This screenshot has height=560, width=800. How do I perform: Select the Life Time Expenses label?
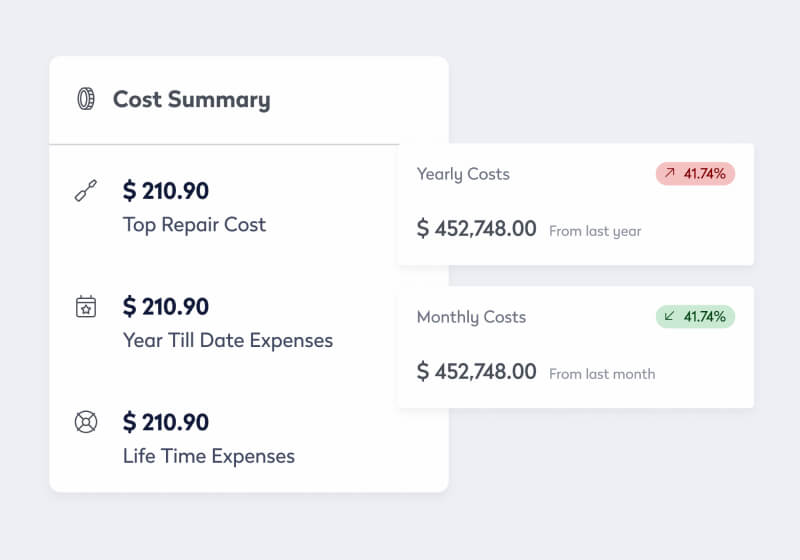[209, 456]
